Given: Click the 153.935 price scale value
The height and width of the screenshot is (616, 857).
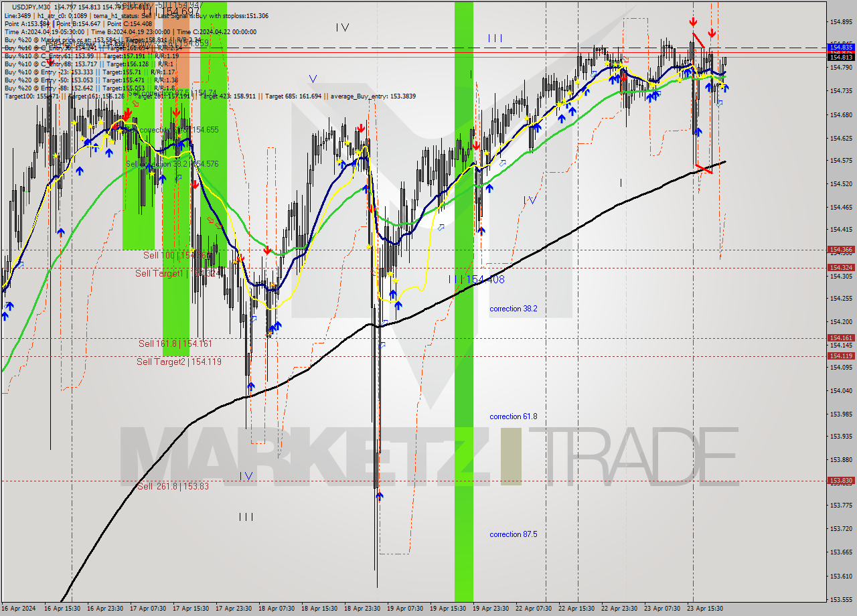Looking at the screenshot, I should (841, 437).
